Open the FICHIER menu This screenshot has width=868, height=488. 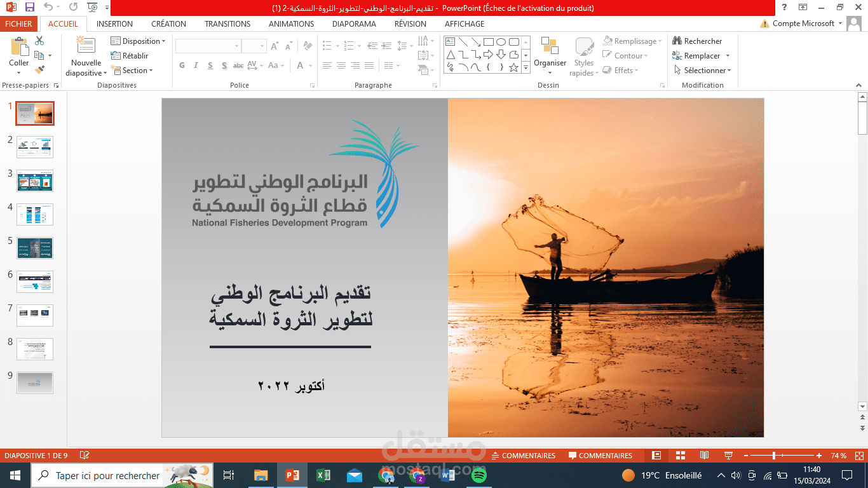click(18, 24)
